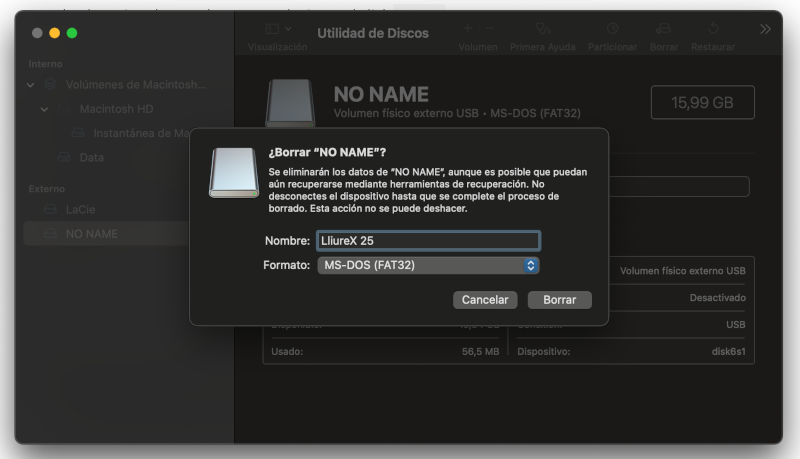The image size is (800, 459).
Task: Click the drive icon in erase dialog
Action: click(233, 171)
